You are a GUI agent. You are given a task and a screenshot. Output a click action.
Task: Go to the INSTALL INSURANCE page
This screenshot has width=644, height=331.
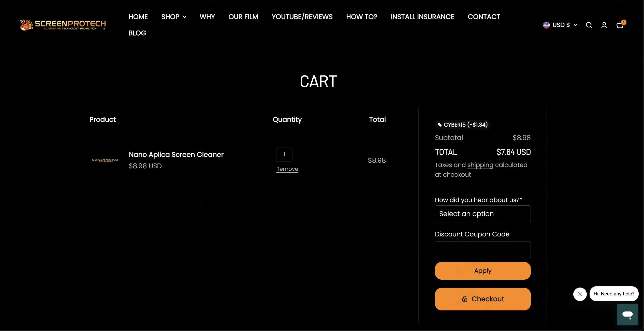click(x=422, y=17)
